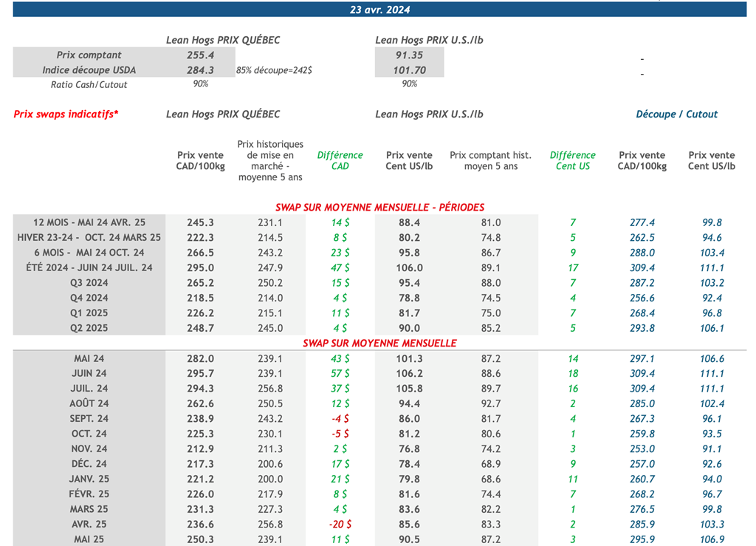Viewport: 756px width, 546px height.
Task: Click the red "Prix swaps indicatifs*" heading
Action: (x=66, y=115)
